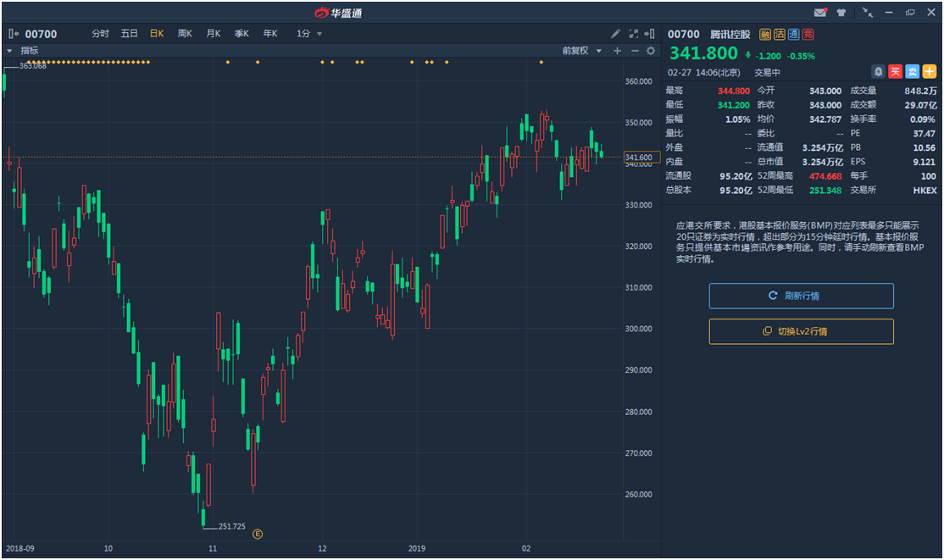The image size is (944, 560).
Task: Collapse the left panel toggle beside 00700
Action: 13,34
